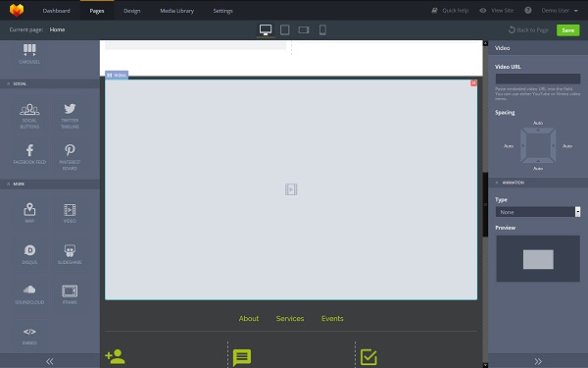Click the checkbox icon in footer

pos(368,357)
